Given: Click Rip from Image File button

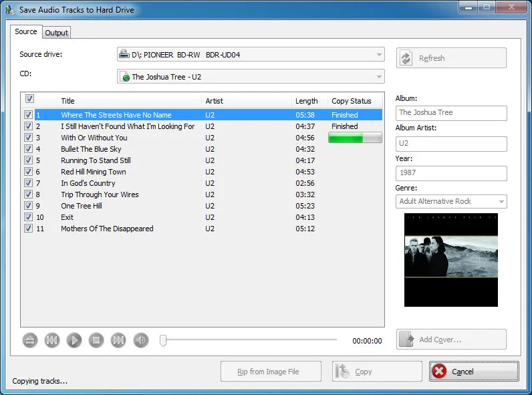Looking at the screenshot, I should coord(271,372).
